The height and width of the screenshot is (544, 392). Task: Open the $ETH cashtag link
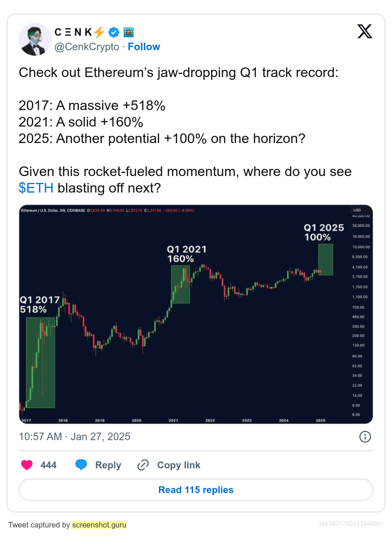[36, 188]
